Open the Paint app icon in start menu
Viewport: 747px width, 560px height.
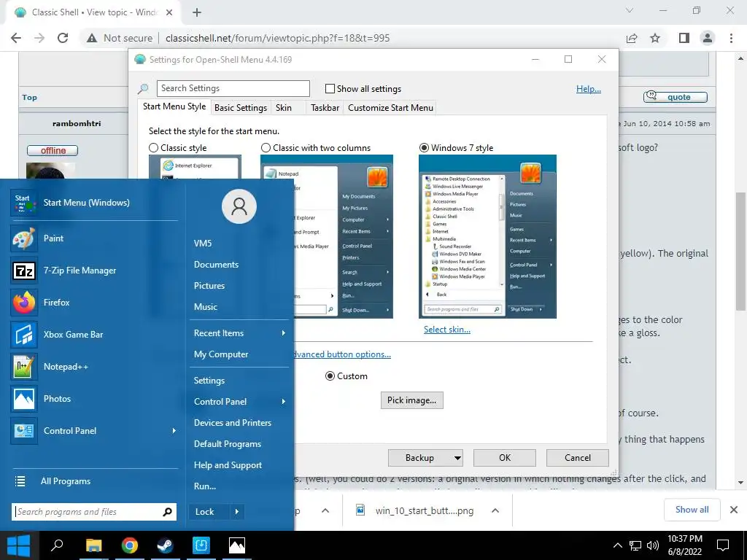pos(24,238)
